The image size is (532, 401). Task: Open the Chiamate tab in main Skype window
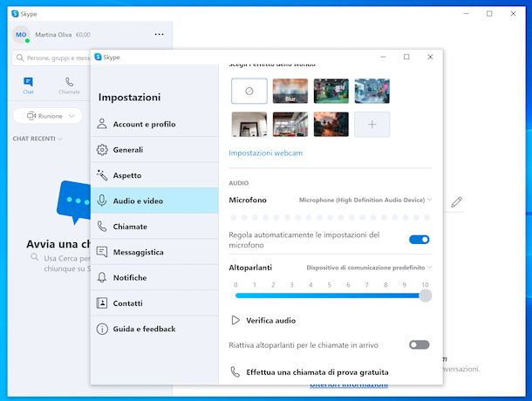(x=69, y=85)
